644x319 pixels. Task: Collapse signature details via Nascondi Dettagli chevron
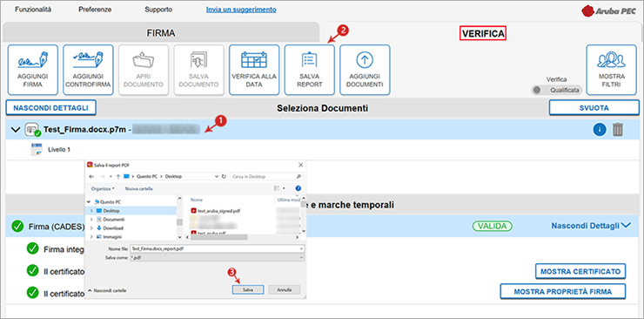(626, 226)
